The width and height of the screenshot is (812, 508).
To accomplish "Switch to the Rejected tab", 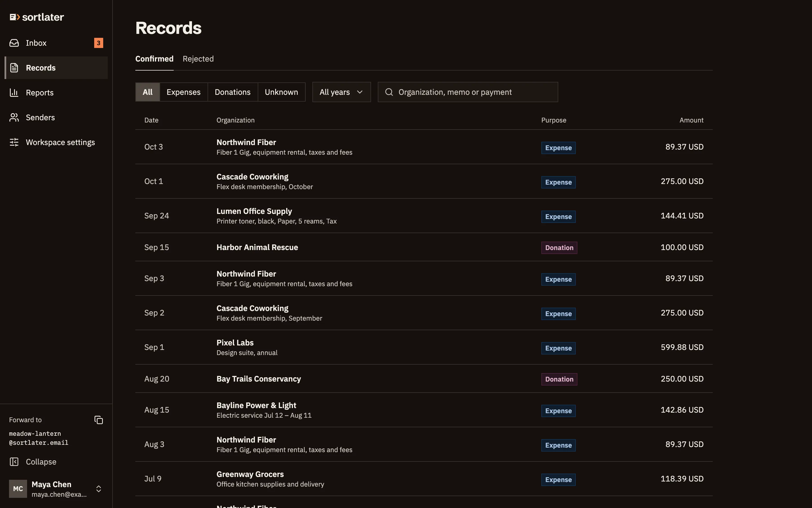I will point(198,59).
